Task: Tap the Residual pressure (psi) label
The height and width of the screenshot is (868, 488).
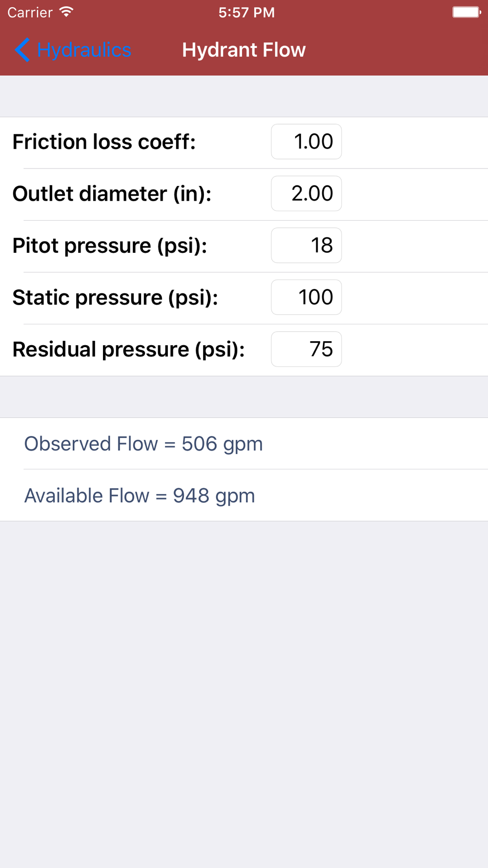Action: [129, 350]
